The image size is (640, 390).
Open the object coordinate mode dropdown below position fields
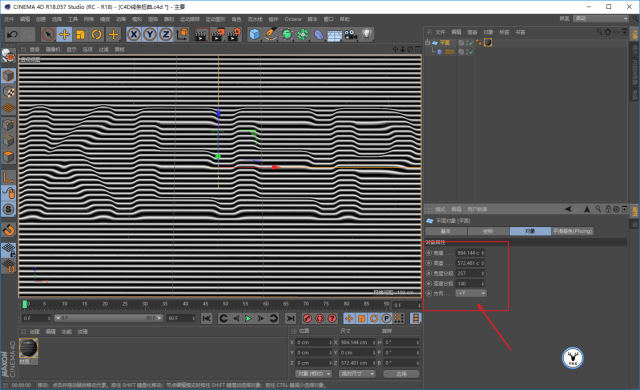(x=313, y=374)
